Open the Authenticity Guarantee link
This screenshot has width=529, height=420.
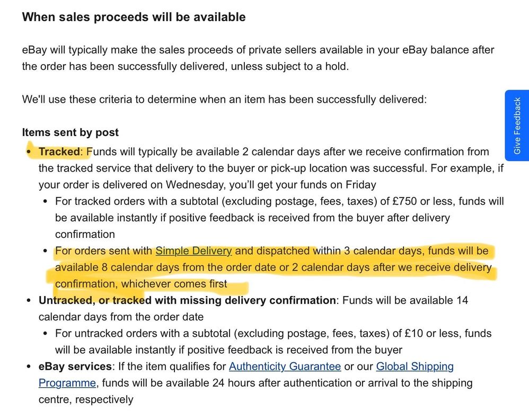point(285,366)
